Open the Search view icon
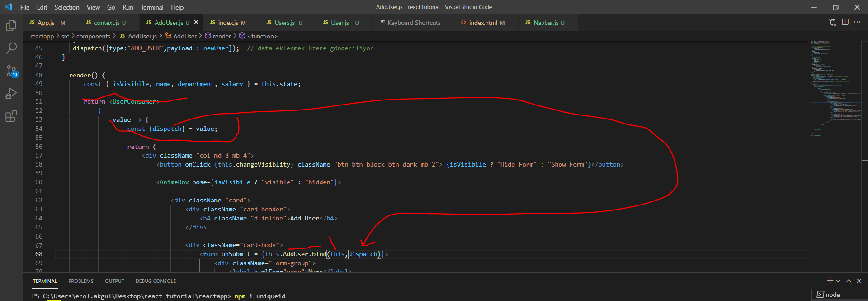The image size is (868, 301). (x=11, y=48)
